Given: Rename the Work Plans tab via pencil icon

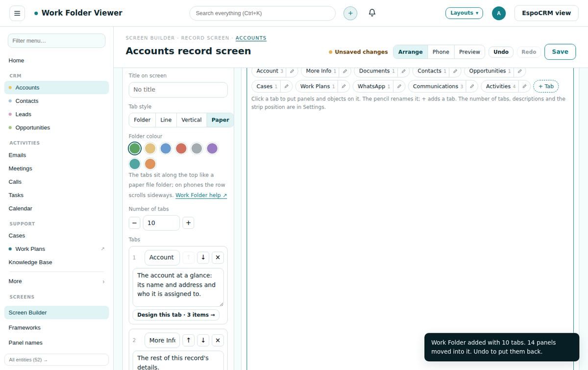Looking at the screenshot, I should 343,86.
